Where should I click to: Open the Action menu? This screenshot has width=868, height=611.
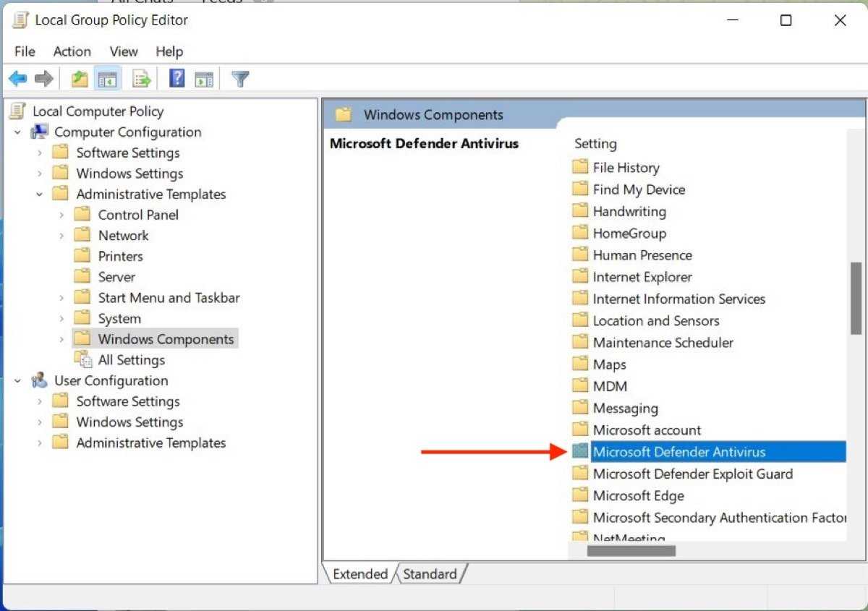pos(72,51)
